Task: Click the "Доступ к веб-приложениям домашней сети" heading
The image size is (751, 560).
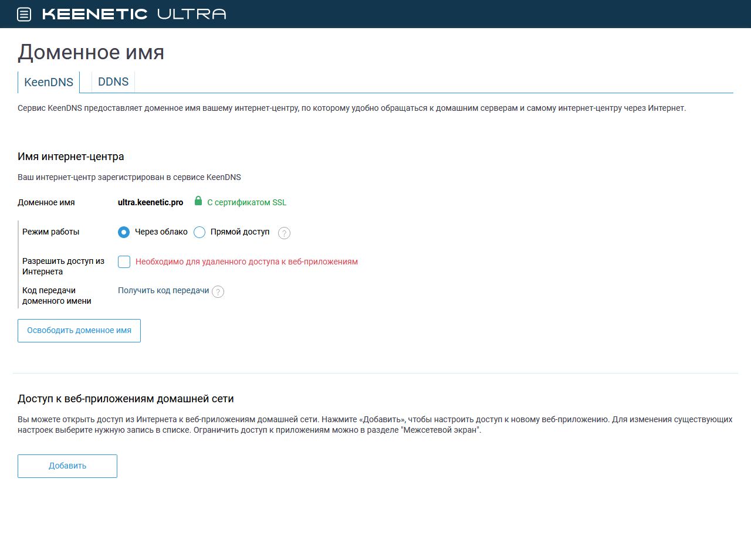Action: [x=126, y=399]
